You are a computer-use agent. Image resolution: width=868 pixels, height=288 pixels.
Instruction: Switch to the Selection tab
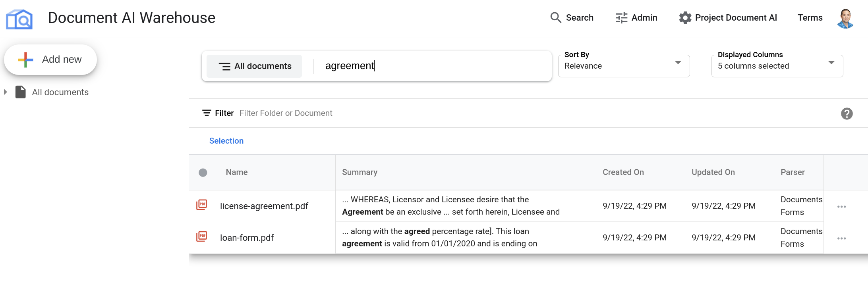click(x=226, y=141)
